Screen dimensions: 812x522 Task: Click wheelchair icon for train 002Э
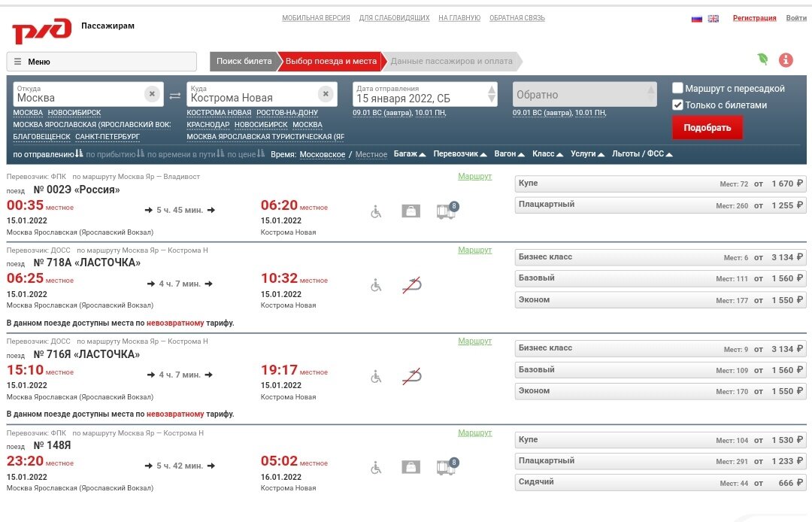pos(376,211)
